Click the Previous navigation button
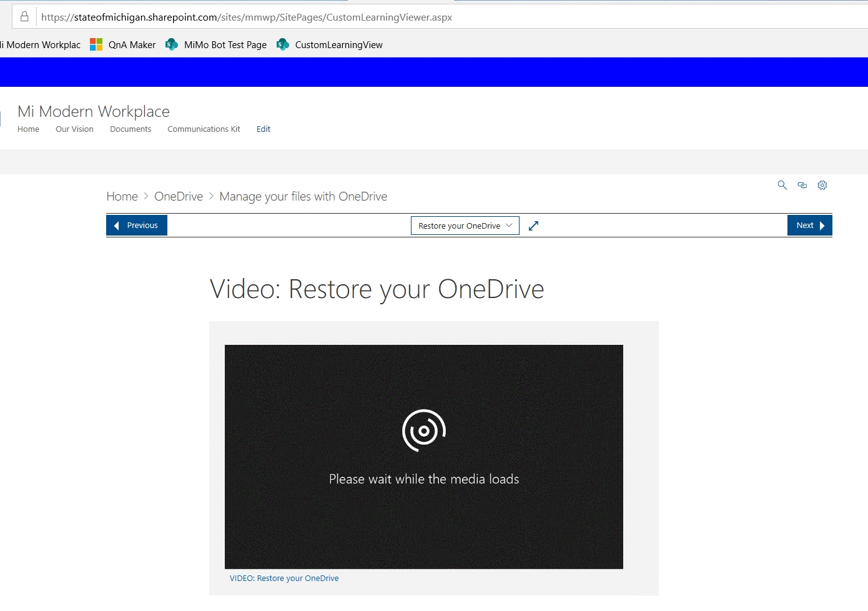The height and width of the screenshot is (611, 868). 137,225
